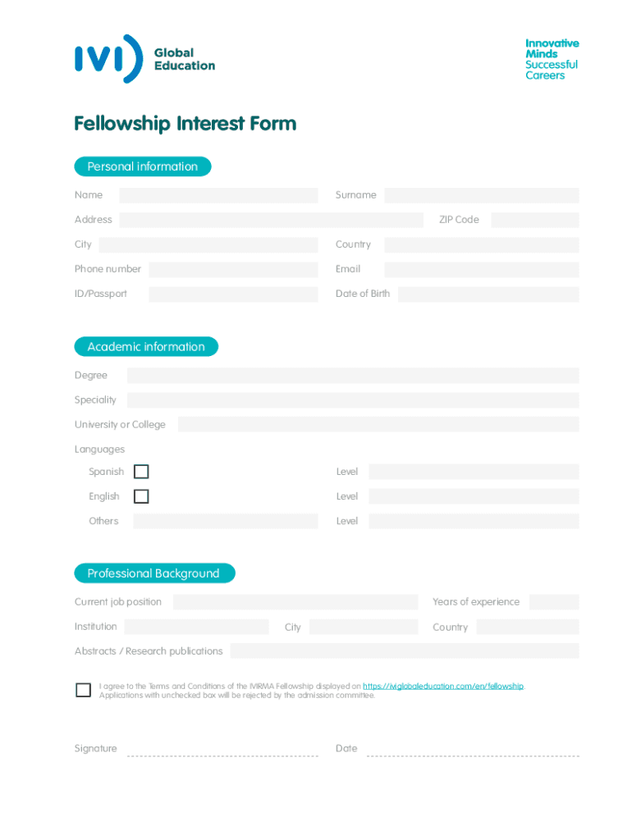This screenshot has width=632, height=840.
Task: Click the ID/Passport input field
Action: [x=232, y=294]
